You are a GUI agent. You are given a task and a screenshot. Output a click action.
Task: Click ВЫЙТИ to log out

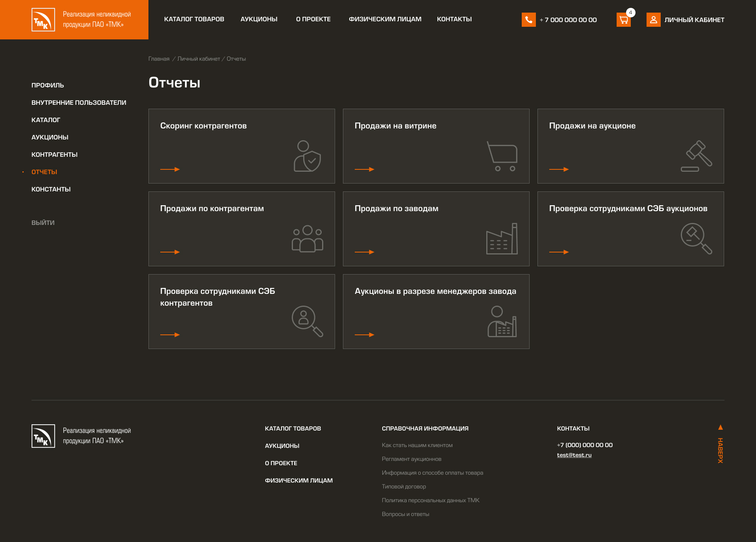tap(43, 223)
